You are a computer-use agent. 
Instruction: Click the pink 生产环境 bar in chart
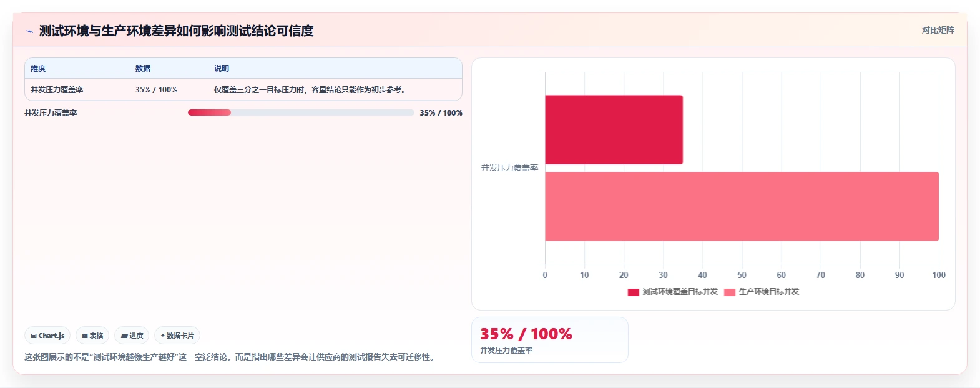[x=742, y=206]
